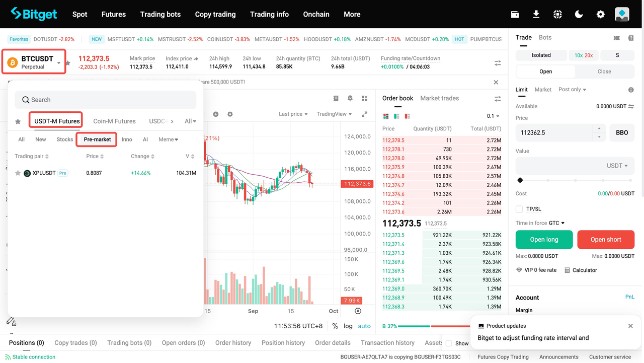The height and width of the screenshot is (363, 644).
Task: Open the Meme category filter dropdown
Action: 168,139
